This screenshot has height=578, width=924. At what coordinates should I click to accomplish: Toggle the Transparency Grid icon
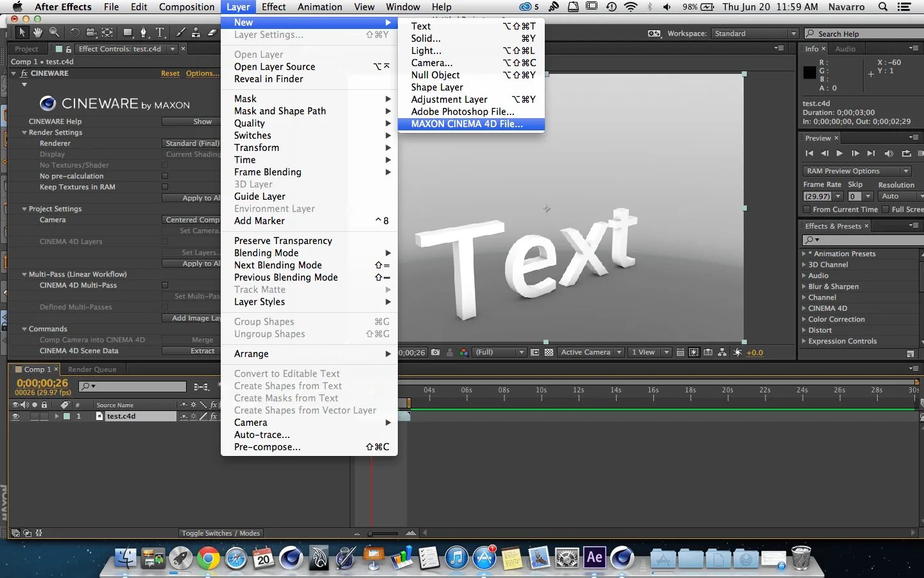click(x=549, y=353)
